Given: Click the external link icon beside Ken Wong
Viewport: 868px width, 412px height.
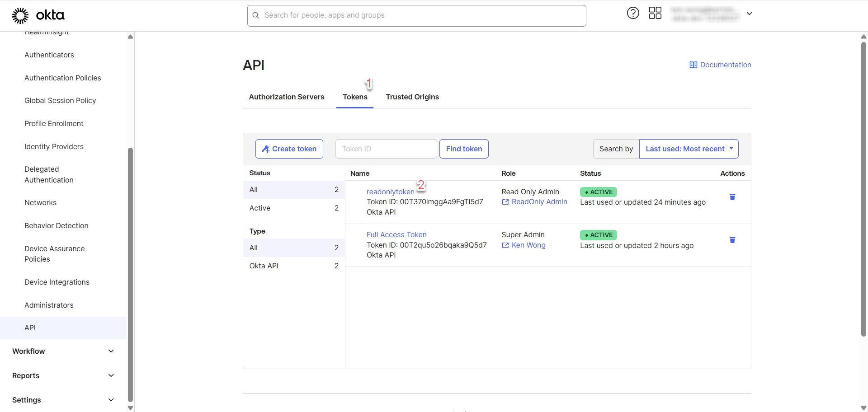Looking at the screenshot, I should [505, 245].
